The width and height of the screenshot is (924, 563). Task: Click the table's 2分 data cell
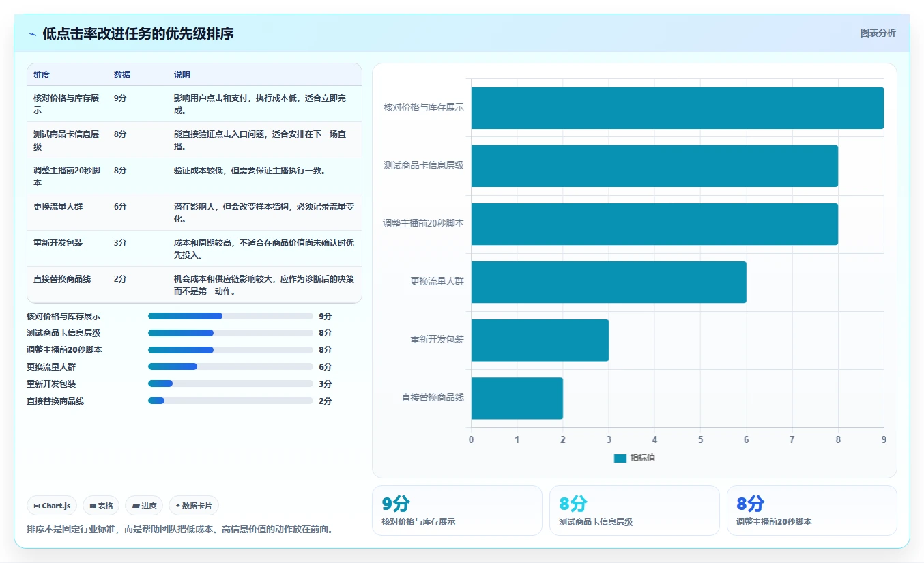120,278
